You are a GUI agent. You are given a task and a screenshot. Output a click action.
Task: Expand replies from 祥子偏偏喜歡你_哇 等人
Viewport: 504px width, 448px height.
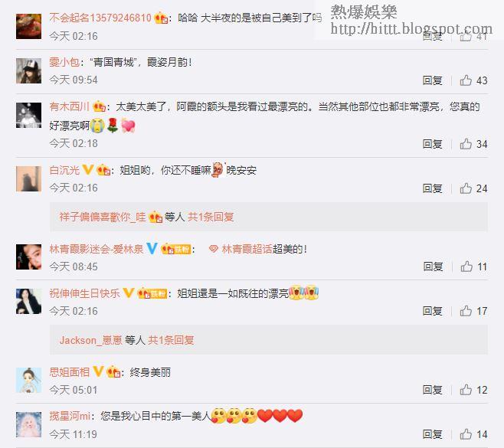(146, 217)
